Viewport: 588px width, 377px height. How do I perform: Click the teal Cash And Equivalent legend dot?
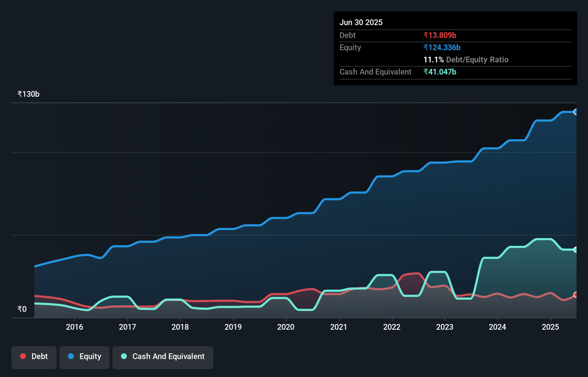(124, 356)
